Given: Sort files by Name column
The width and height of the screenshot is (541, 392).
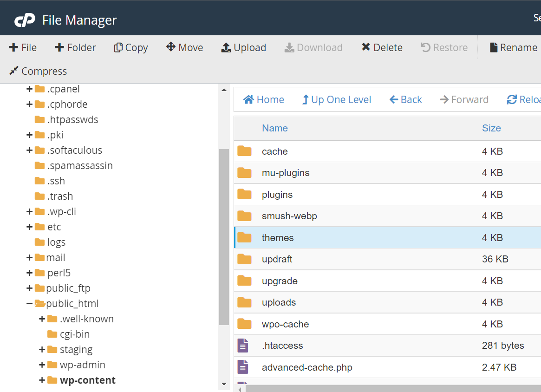Looking at the screenshot, I should (x=275, y=128).
